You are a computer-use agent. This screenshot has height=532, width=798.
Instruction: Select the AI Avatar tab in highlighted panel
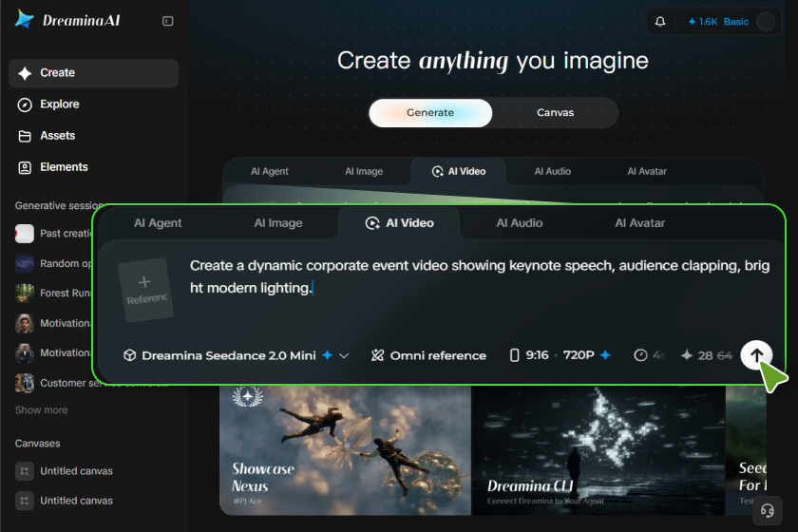tap(639, 223)
